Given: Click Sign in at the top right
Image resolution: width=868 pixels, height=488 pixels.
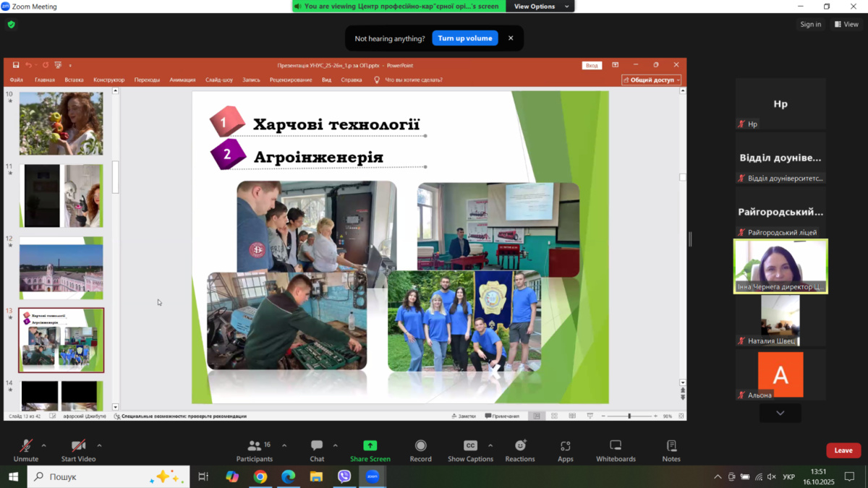Looking at the screenshot, I should [810, 25].
